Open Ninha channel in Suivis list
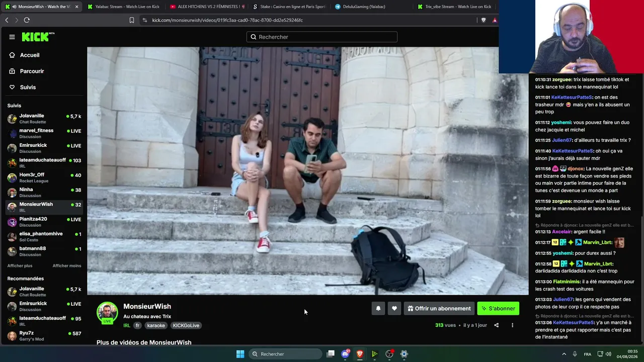Screen dimensions: 644x362 click(x=43, y=193)
